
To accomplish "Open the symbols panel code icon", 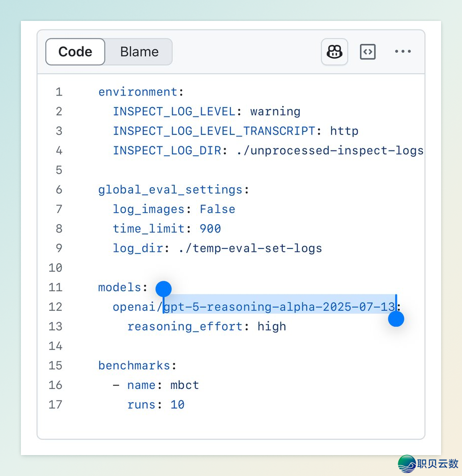I will click(x=367, y=52).
